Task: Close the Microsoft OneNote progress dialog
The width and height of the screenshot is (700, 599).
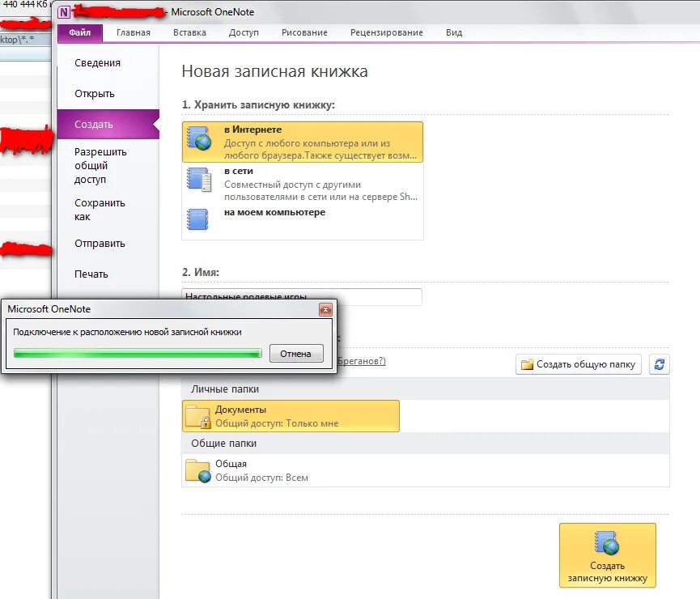Action: pos(325,309)
